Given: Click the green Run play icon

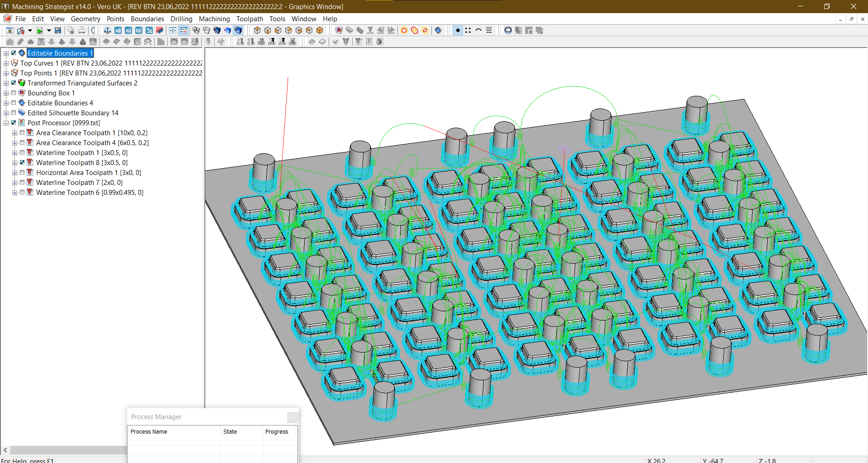Looking at the screenshot, I should point(40,30).
